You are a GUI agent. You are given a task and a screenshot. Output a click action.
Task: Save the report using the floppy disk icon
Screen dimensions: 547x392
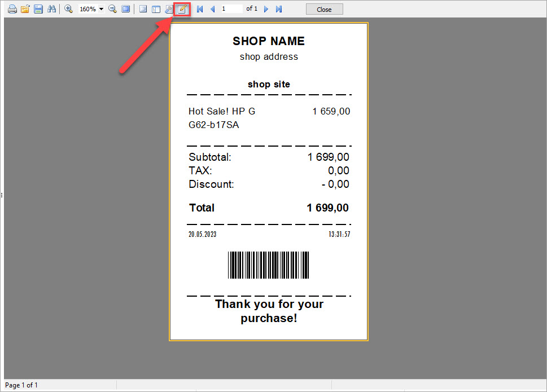[x=38, y=9]
